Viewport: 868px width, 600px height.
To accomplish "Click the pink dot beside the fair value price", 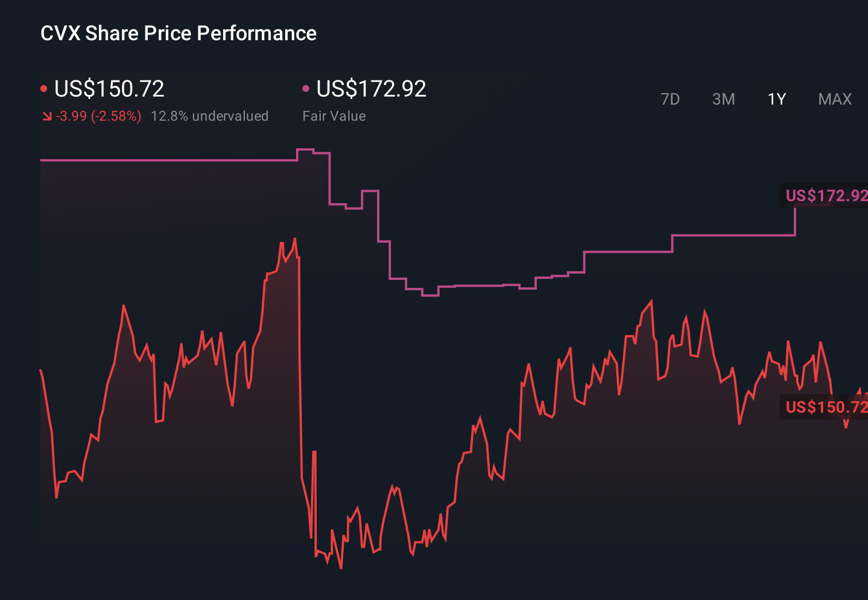I will (x=306, y=89).
